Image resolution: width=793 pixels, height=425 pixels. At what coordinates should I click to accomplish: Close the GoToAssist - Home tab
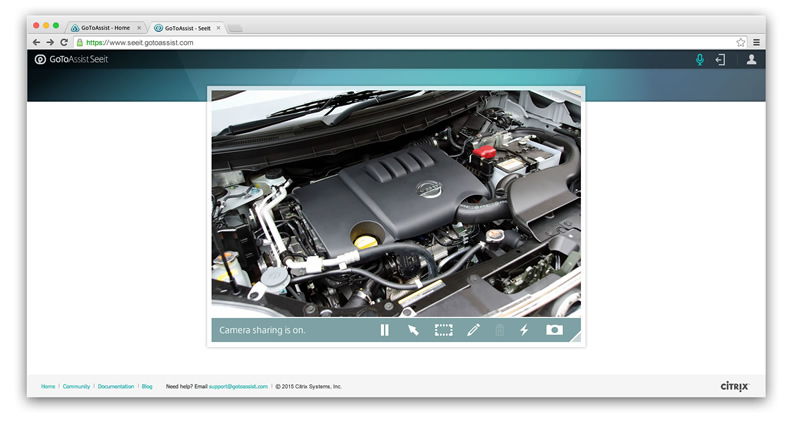point(139,28)
